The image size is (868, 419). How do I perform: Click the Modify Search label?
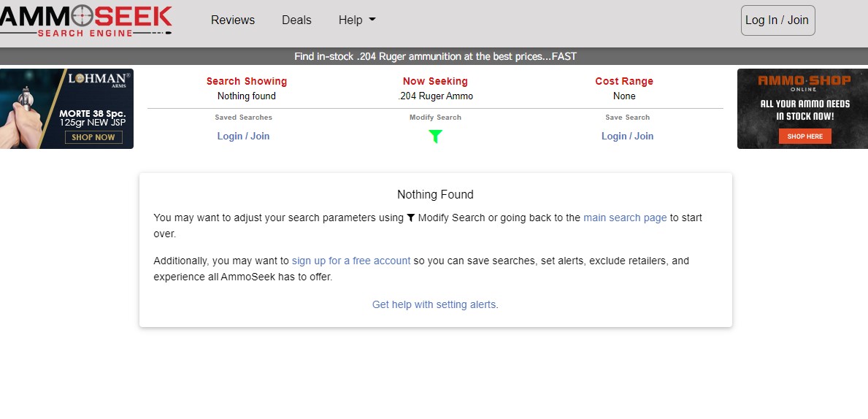pyautogui.click(x=435, y=118)
